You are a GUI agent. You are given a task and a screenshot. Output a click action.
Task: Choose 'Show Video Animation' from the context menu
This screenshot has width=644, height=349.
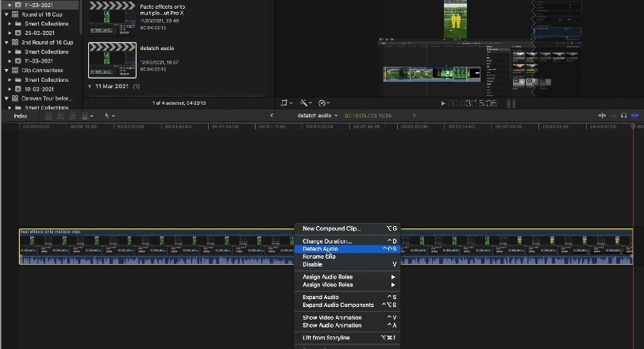348,317
